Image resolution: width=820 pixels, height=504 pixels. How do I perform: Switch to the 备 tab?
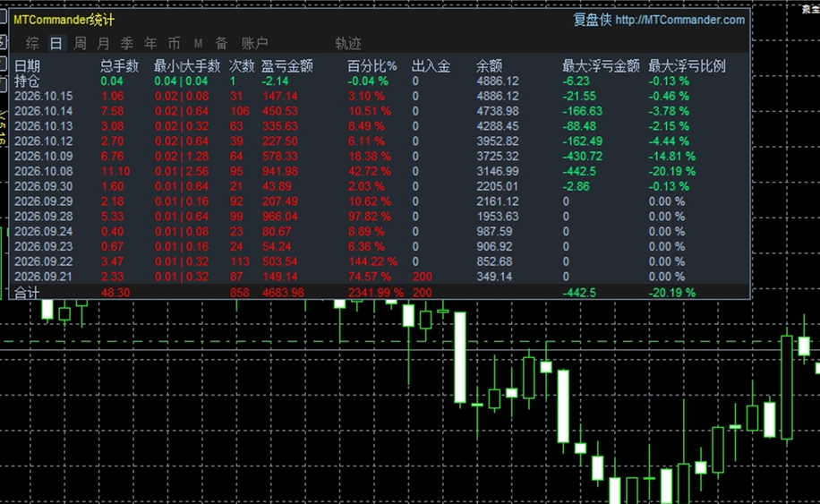pos(222,43)
